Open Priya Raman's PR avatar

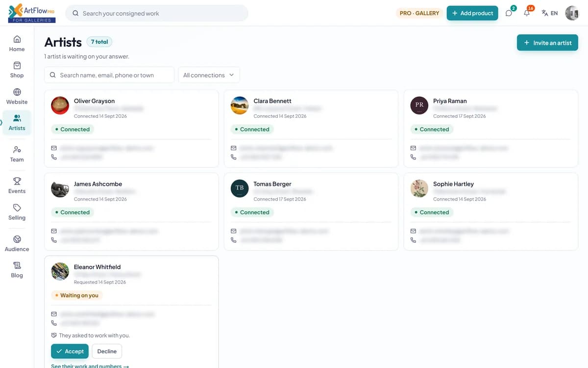419,105
